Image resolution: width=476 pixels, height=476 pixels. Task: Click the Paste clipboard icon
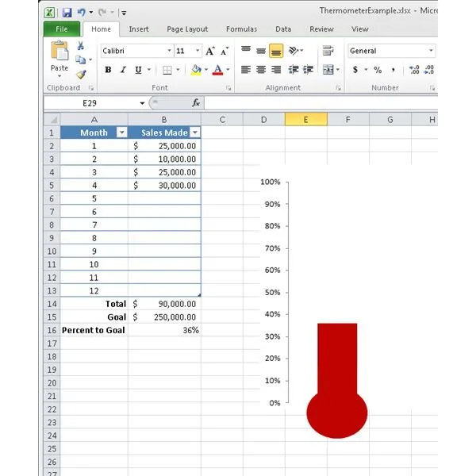click(x=59, y=51)
